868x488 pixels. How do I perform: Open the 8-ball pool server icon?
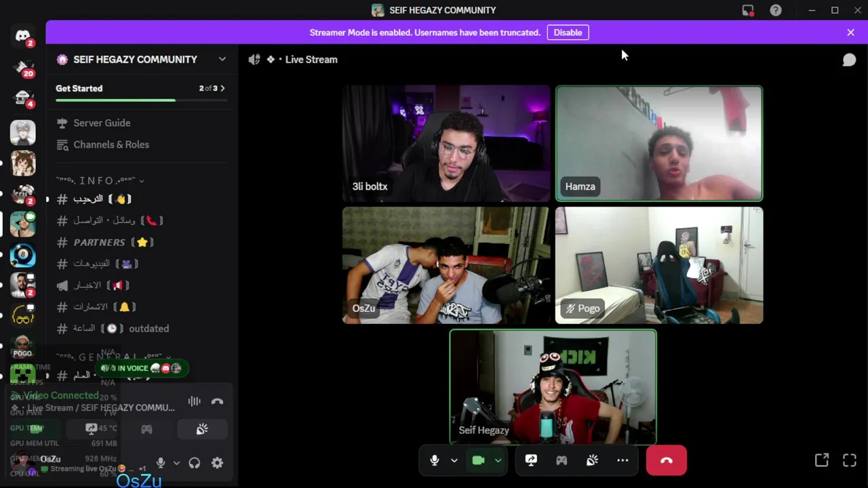[22, 256]
